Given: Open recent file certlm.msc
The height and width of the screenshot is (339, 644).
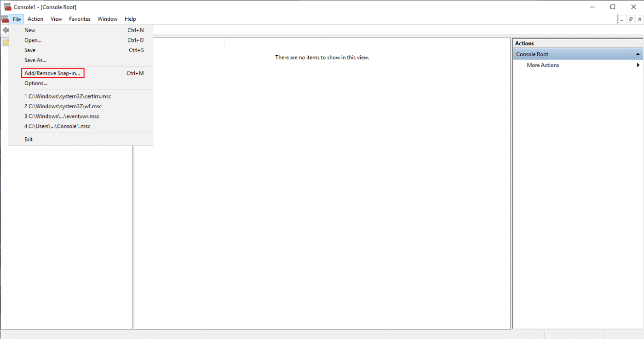Looking at the screenshot, I should [x=68, y=96].
